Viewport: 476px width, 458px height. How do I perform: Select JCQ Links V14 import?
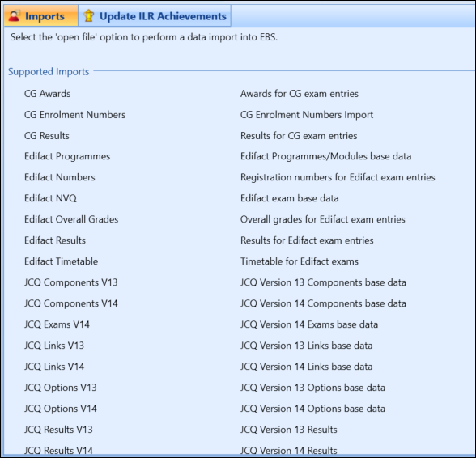(x=54, y=367)
